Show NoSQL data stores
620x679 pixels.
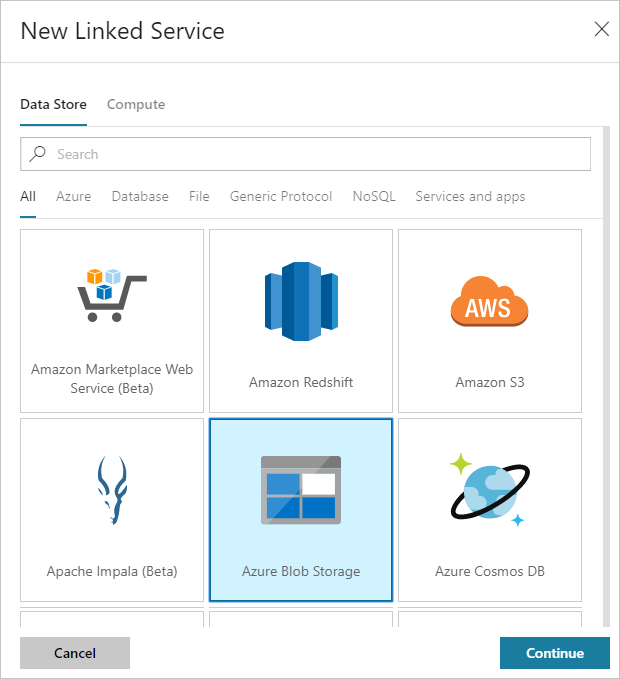[x=374, y=196]
